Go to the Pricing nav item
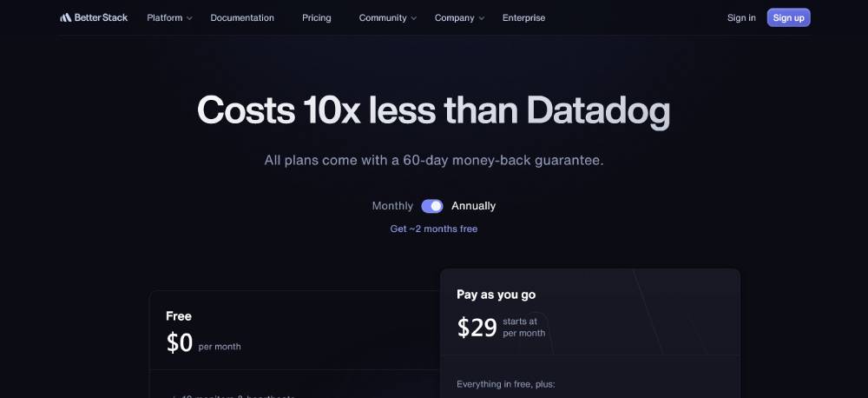The image size is (868, 398). click(x=317, y=17)
